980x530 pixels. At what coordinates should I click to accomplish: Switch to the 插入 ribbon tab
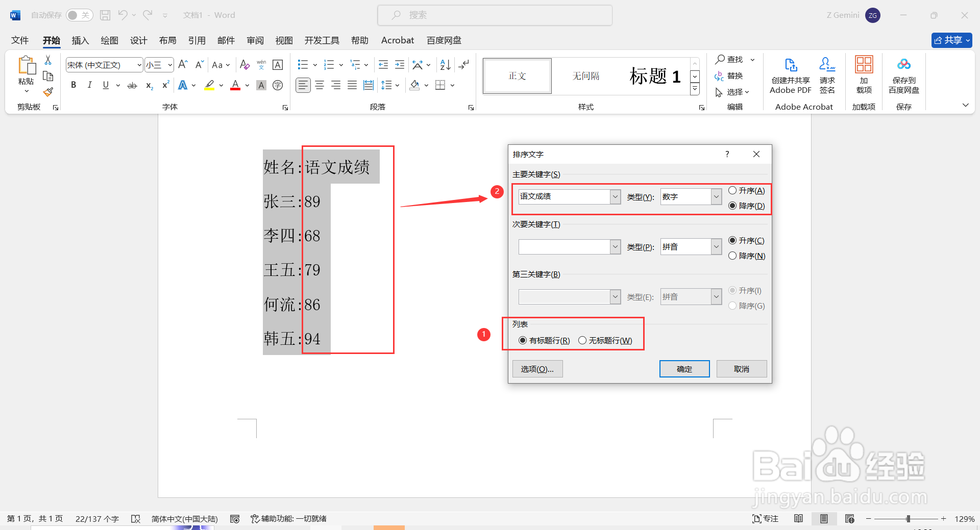(80, 40)
